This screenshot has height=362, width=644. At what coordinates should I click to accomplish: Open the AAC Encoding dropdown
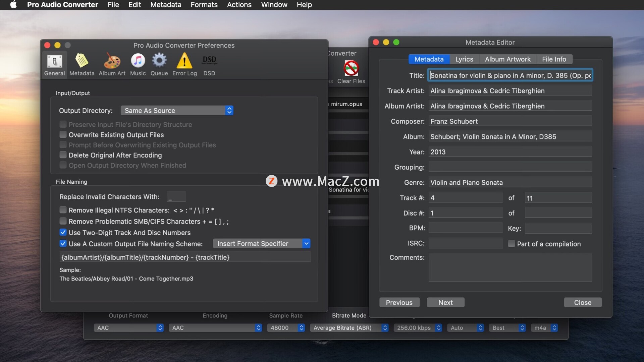tap(215, 328)
